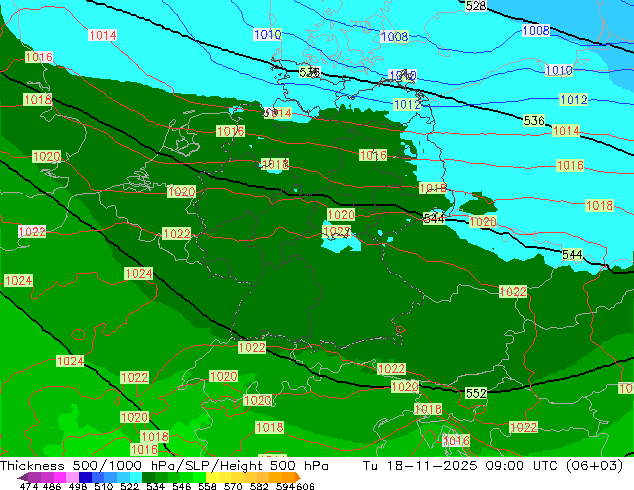Pick the cyan legend swatch
This screenshot has width=634, height=490.
(136, 477)
